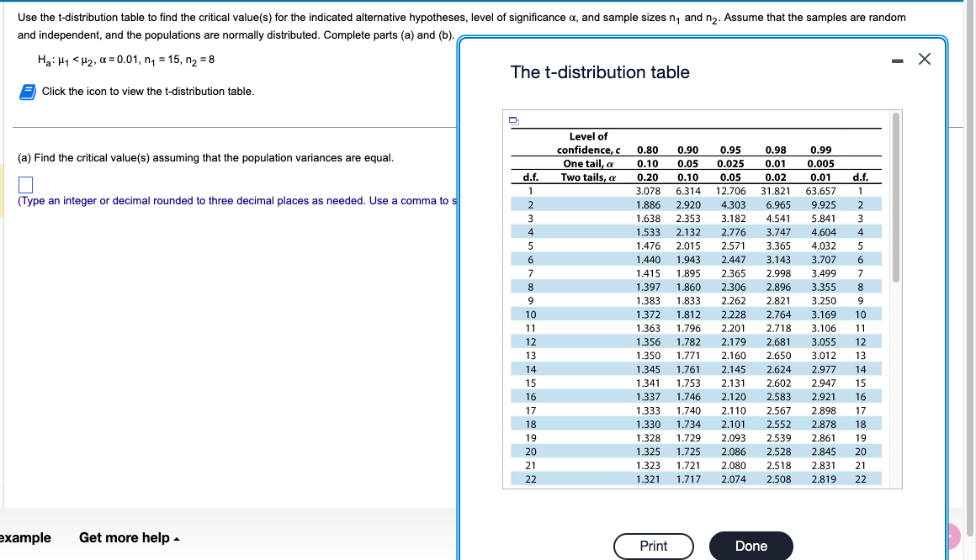Select table value 1.323 in row 21
The height and width of the screenshot is (560, 976).
648,466
